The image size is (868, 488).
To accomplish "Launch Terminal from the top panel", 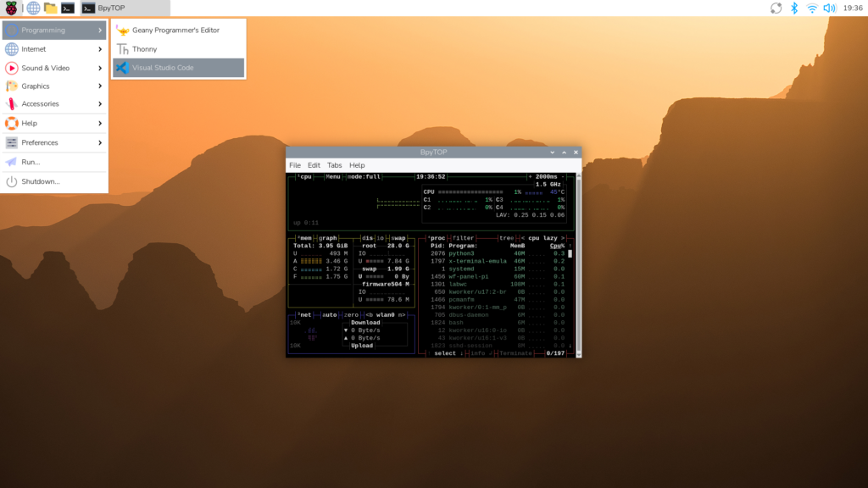I will tap(68, 8).
